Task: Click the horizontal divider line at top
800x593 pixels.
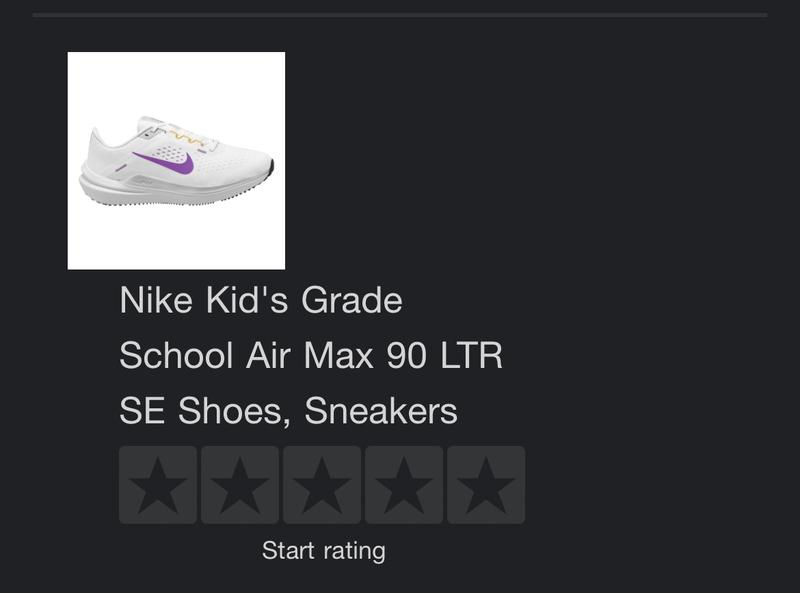Action: pyautogui.click(x=400, y=15)
